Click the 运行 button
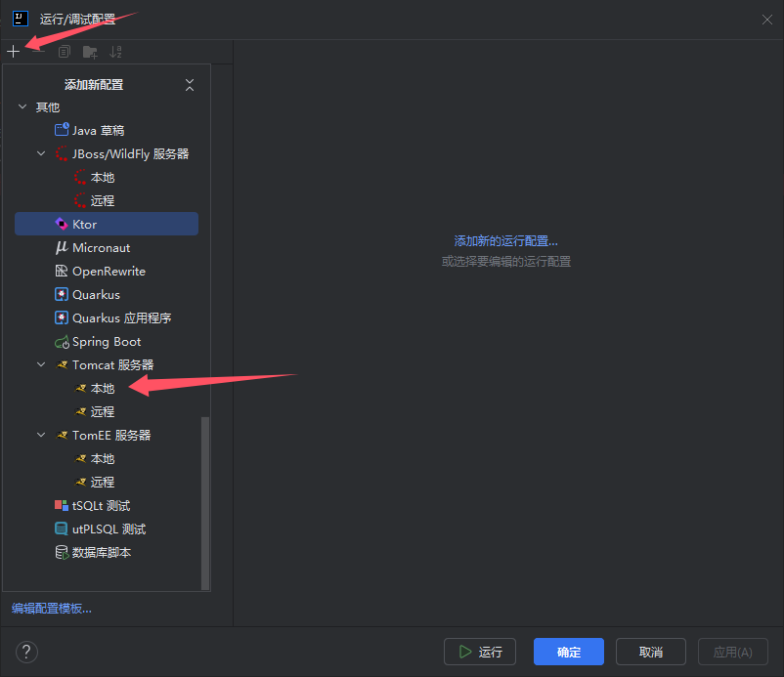The height and width of the screenshot is (677, 784). [480, 652]
